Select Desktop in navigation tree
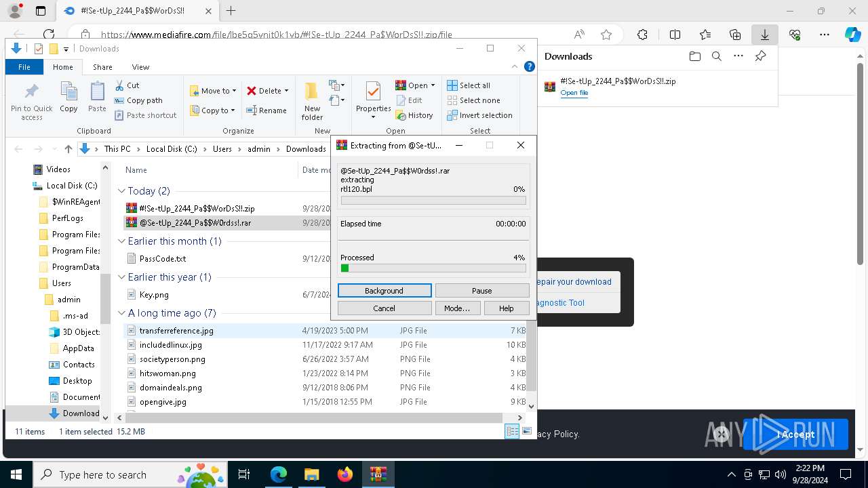868x488 pixels. [x=77, y=381]
